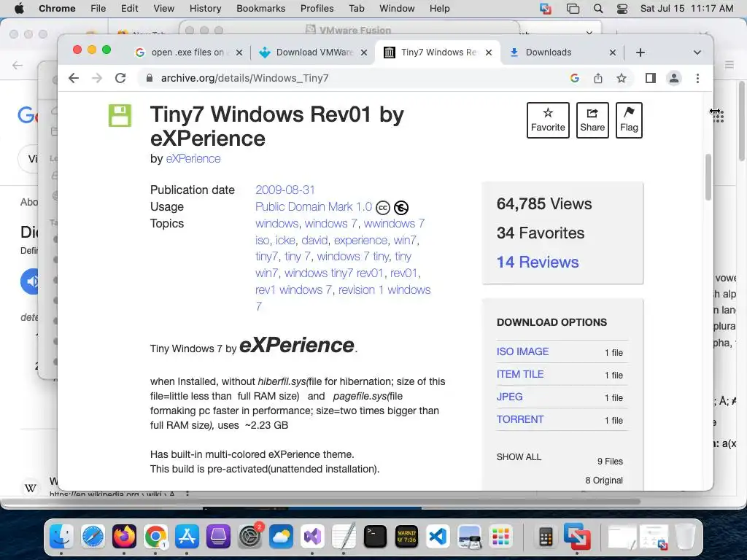Go back with the front Chrome back arrow
This screenshot has height=560, width=747.
[74, 78]
